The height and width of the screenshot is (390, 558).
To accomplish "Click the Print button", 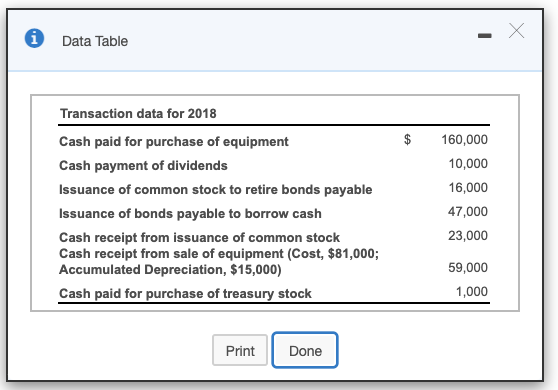I will click(x=240, y=350).
